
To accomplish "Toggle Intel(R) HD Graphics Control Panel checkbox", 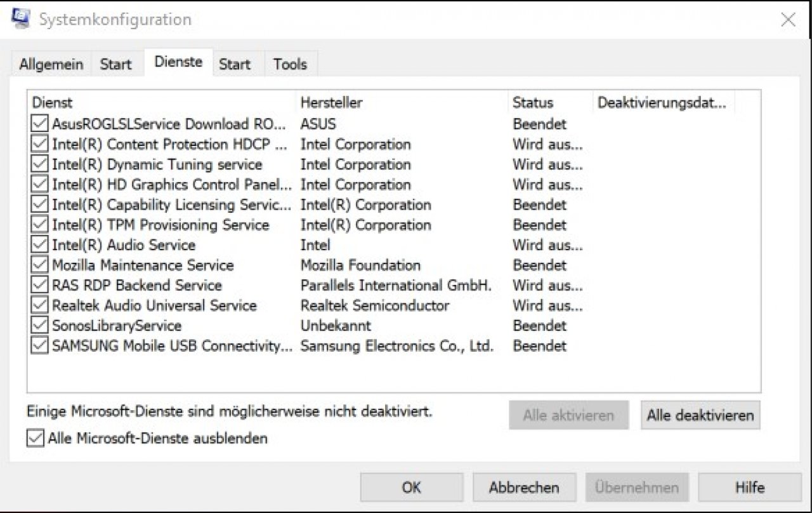I will 39,185.
